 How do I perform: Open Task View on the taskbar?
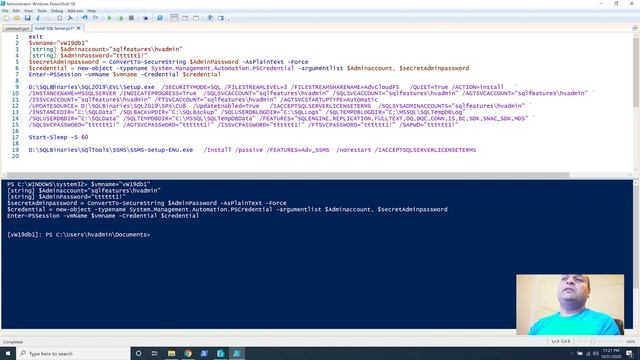pos(154,353)
